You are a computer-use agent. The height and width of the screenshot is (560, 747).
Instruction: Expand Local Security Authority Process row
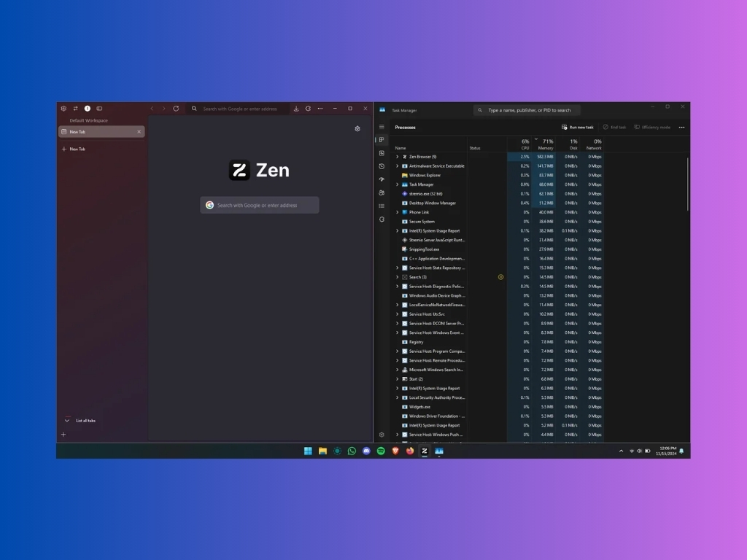pyautogui.click(x=398, y=397)
